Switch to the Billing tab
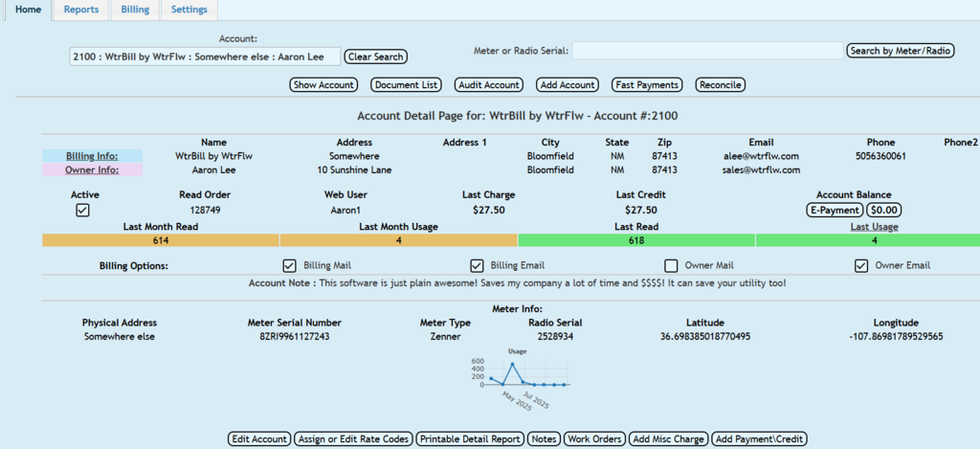This screenshot has height=449, width=980. 134,10
